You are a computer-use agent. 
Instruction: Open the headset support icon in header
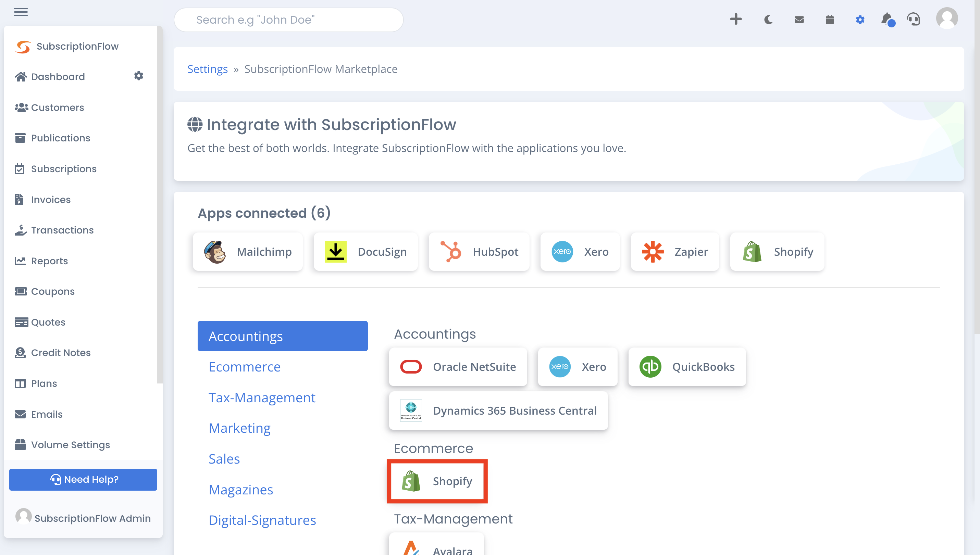pyautogui.click(x=914, y=20)
